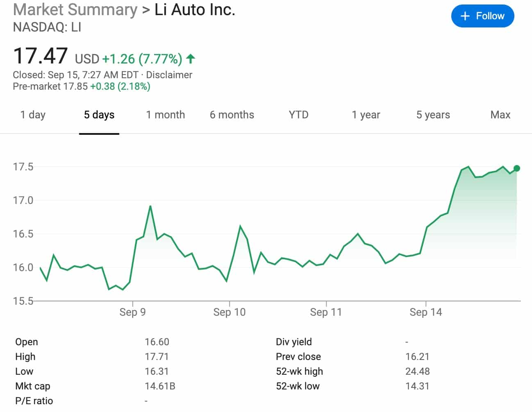The width and height of the screenshot is (532, 412).
Task: Click the 52-wk high value 24.48
Action: (x=418, y=371)
